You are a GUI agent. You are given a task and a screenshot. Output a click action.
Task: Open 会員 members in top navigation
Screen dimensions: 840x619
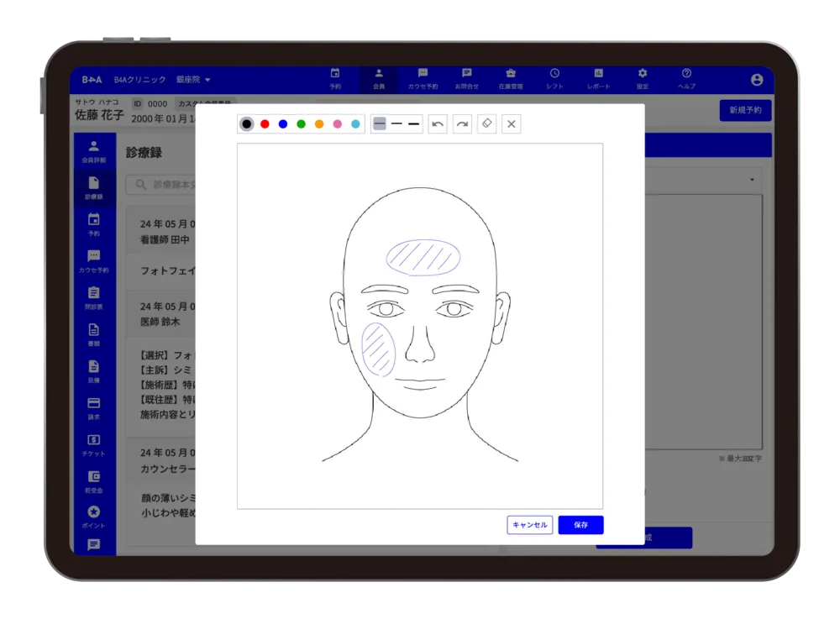pos(379,79)
